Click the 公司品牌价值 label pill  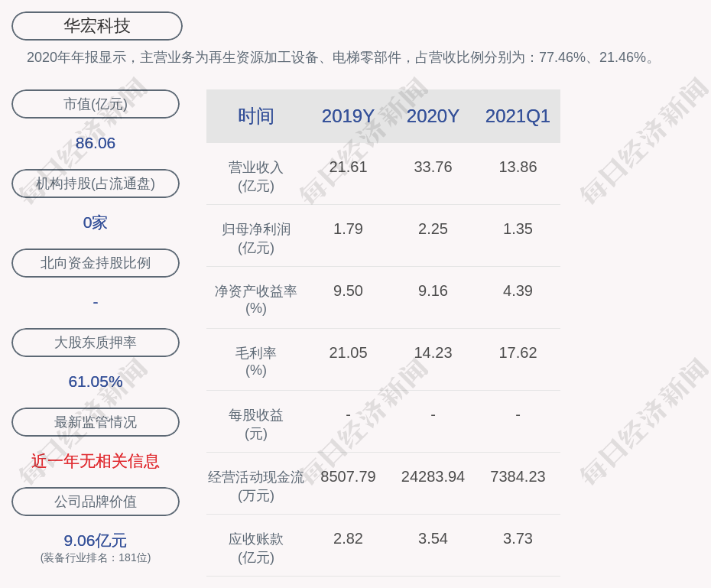click(x=96, y=502)
